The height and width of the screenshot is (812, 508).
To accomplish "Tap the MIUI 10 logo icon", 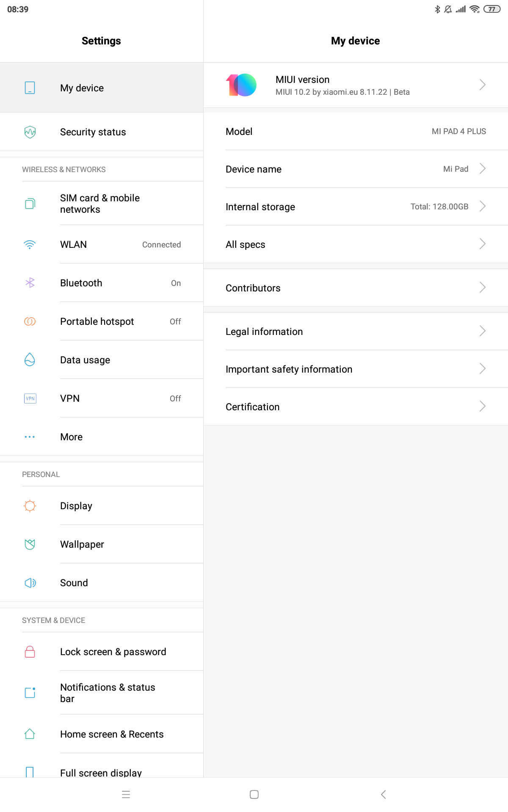I will point(241,85).
